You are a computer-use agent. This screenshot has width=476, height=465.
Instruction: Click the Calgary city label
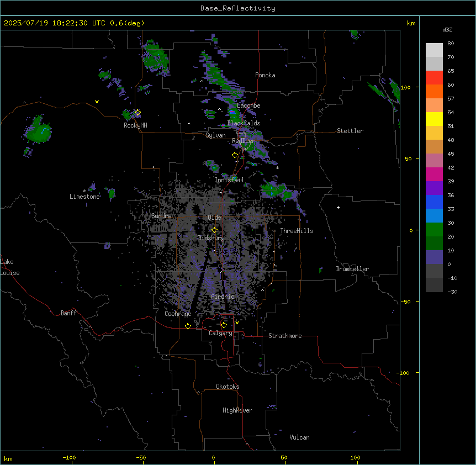tap(220, 333)
